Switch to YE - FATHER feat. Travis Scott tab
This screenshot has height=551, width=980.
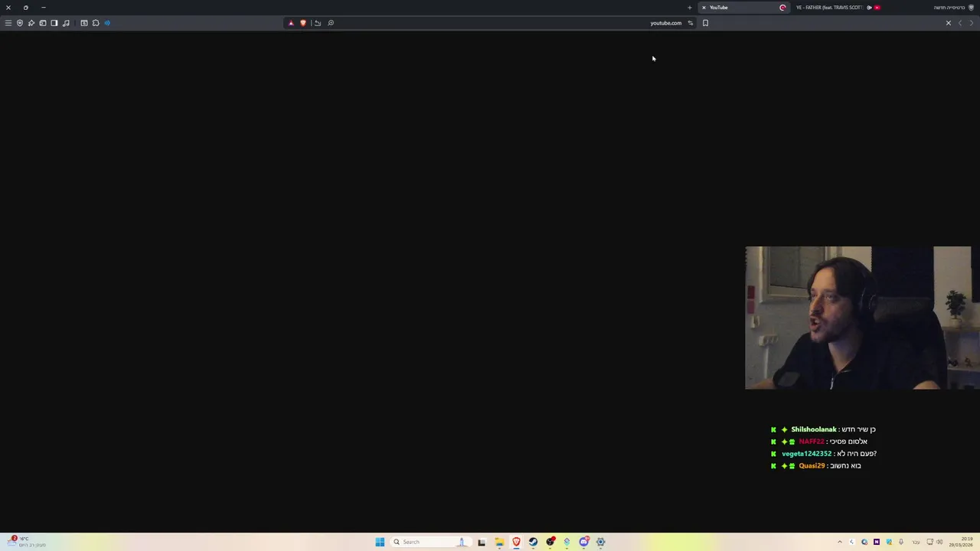(x=837, y=8)
